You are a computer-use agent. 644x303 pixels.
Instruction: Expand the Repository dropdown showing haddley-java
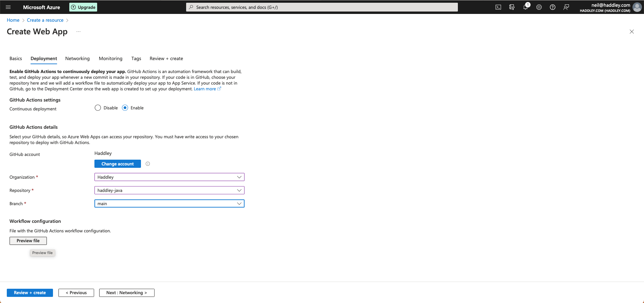pos(169,190)
